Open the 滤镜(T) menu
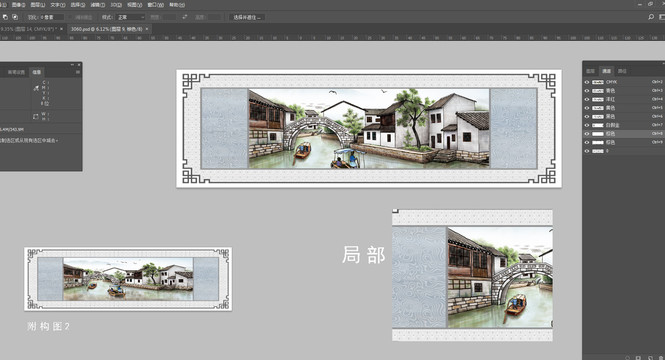The width and height of the screenshot is (665, 360). (x=98, y=5)
